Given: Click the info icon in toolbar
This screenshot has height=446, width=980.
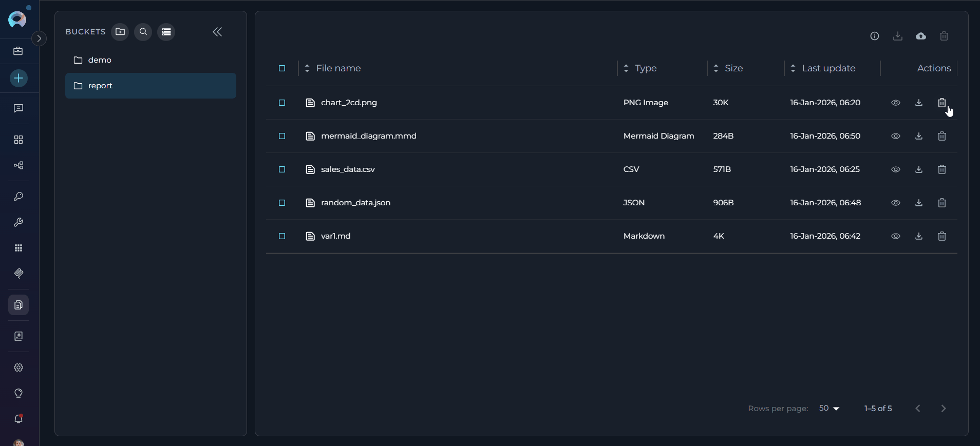Looking at the screenshot, I should tap(874, 36).
